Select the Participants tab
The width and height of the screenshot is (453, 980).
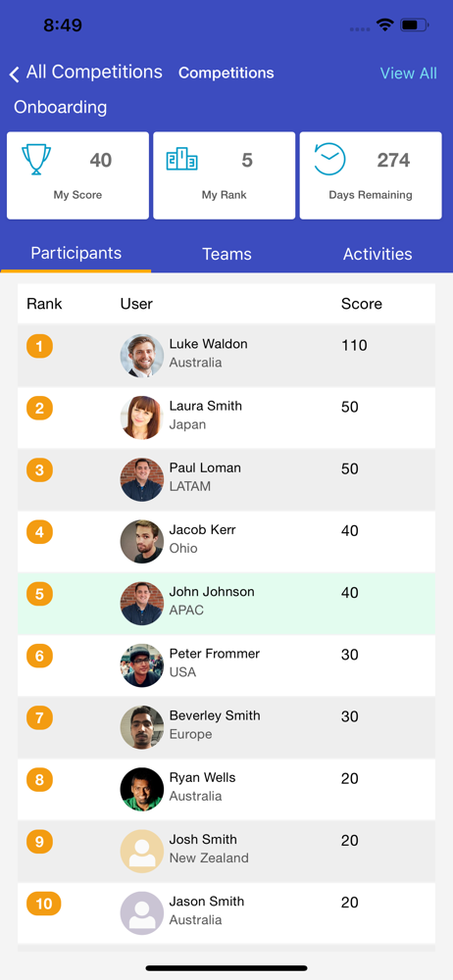pyautogui.click(x=75, y=253)
